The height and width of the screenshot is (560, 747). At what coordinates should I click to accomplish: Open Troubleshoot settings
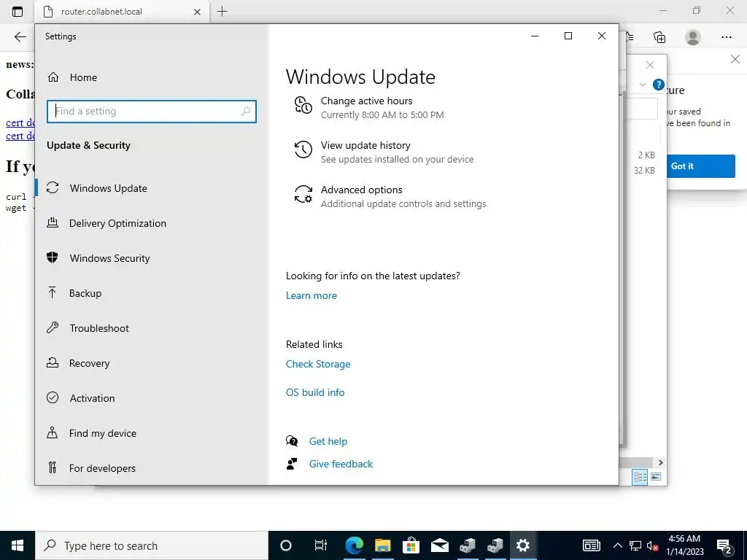coord(99,328)
